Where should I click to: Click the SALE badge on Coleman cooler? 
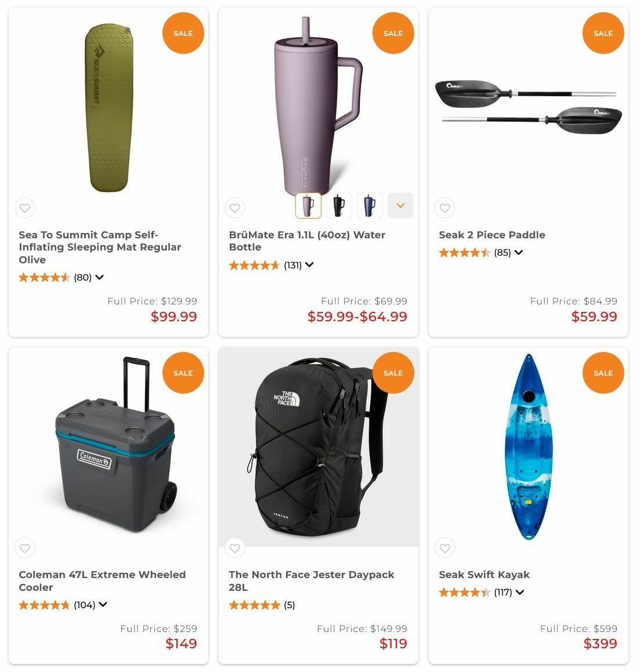click(183, 373)
